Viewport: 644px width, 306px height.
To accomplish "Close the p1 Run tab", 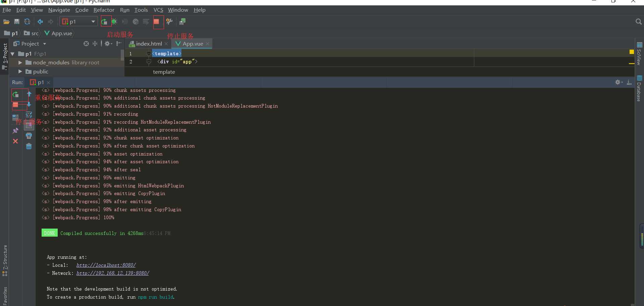I will tap(49, 82).
